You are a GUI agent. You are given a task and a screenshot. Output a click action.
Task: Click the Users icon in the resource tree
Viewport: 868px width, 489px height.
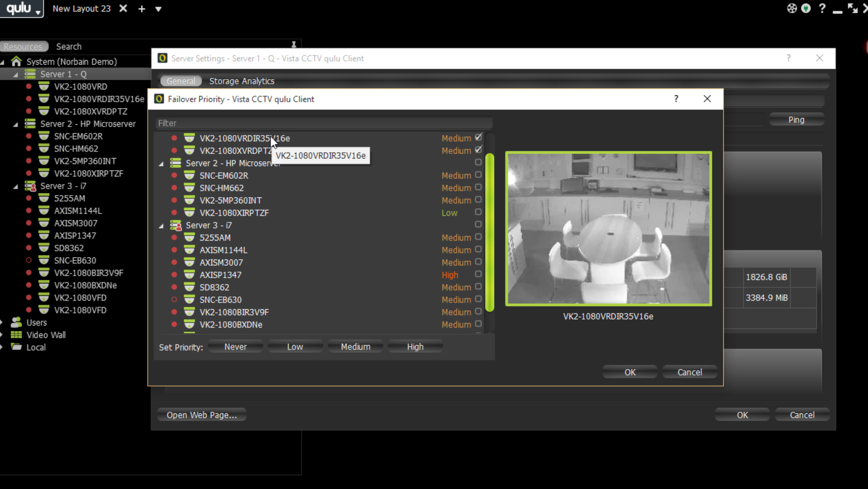16,322
